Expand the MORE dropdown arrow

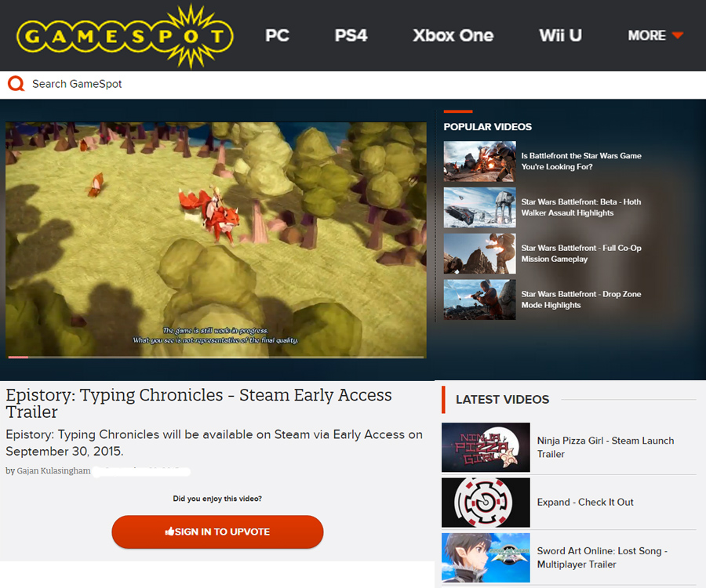pos(678,35)
